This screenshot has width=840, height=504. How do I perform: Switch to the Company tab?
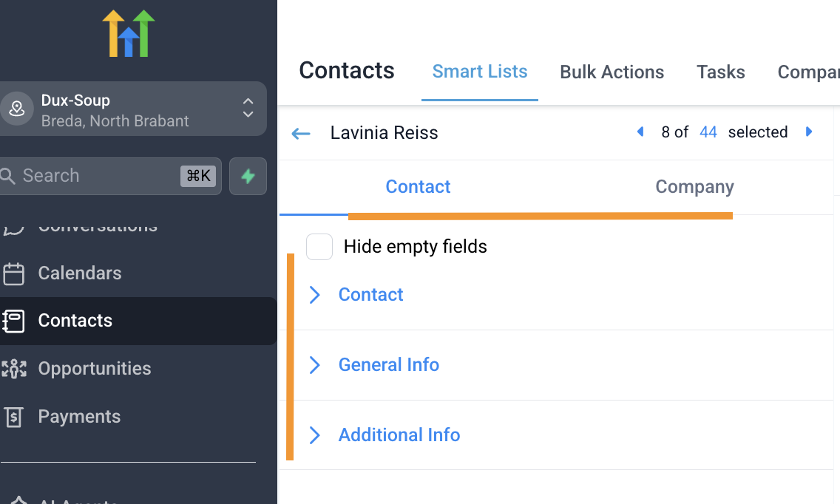click(694, 187)
